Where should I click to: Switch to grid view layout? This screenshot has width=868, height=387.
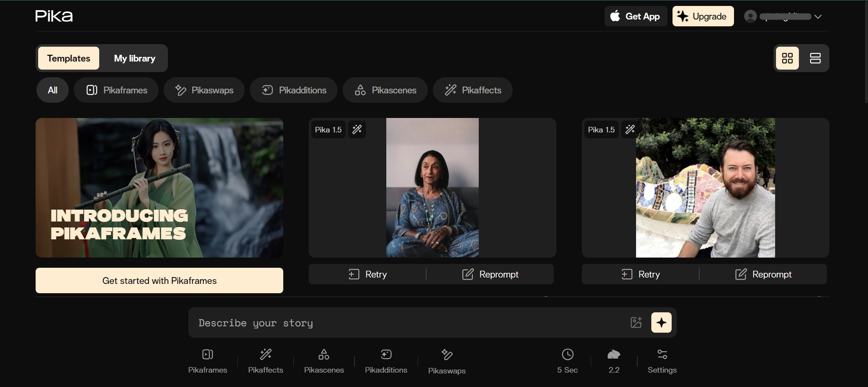point(787,58)
